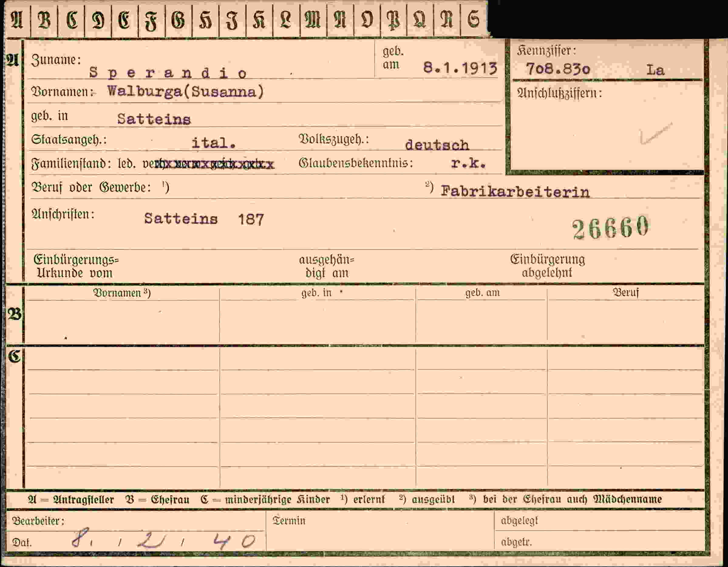Click the "Kennziffer:" label
This screenshot has width=728, height=567.
point(546,51)
